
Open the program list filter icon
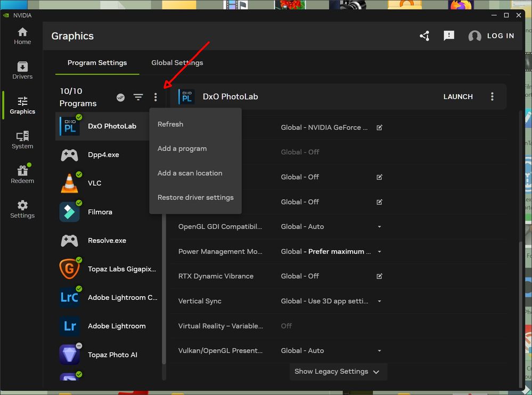[x=138, y=97]
